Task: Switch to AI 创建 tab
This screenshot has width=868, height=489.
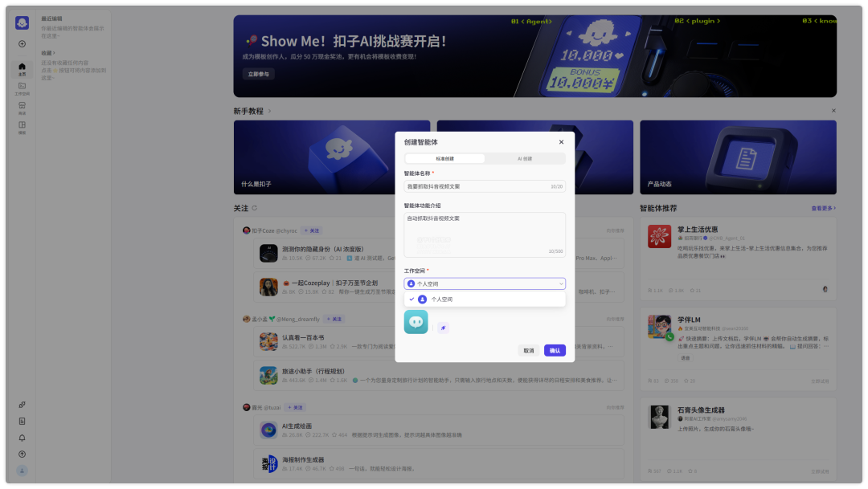Action: coord(525,159)
